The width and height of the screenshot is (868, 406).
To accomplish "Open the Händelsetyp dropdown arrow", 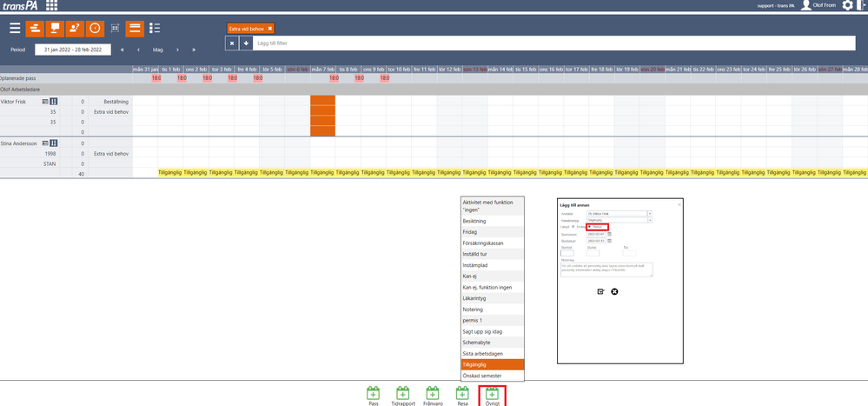I will tap(650, 220).
